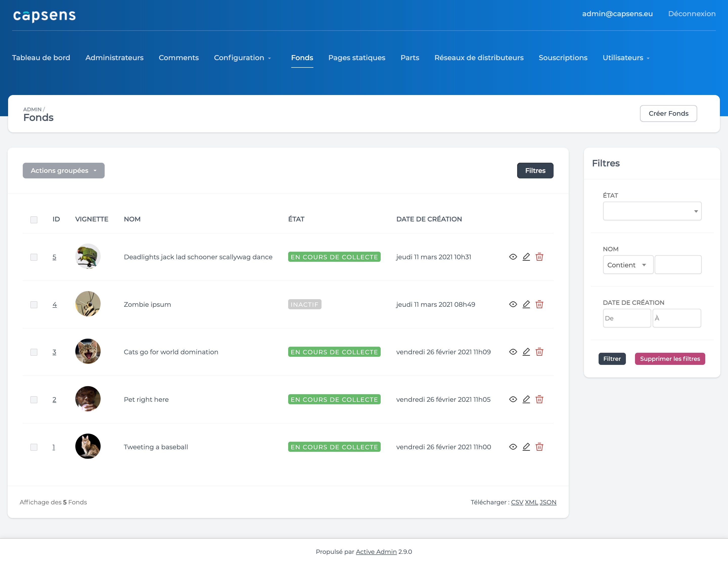The image size is (728, 565).
Task: Click the Créer Fonds button
Action: click(668, 113)
